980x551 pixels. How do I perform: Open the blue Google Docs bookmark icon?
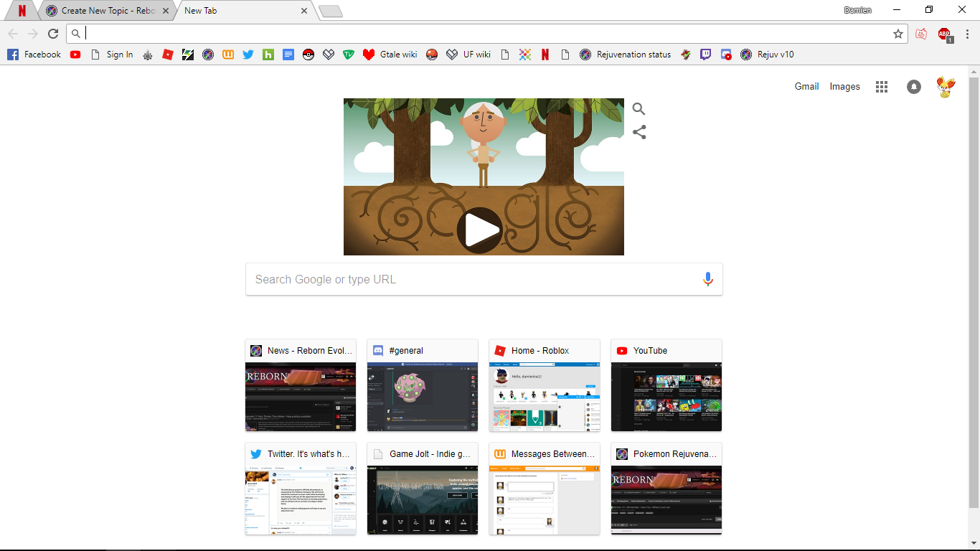point(288,55)
